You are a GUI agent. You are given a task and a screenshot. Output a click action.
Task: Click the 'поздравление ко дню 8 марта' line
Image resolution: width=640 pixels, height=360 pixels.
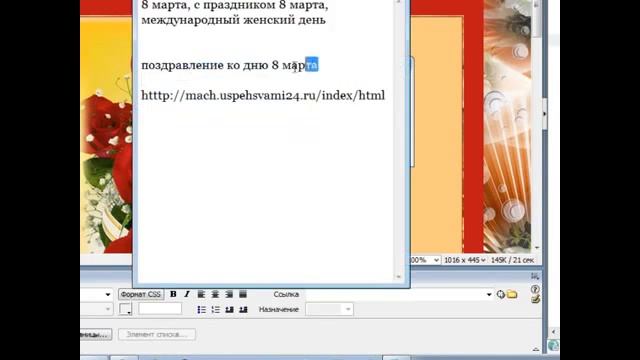tap(229, 65)
